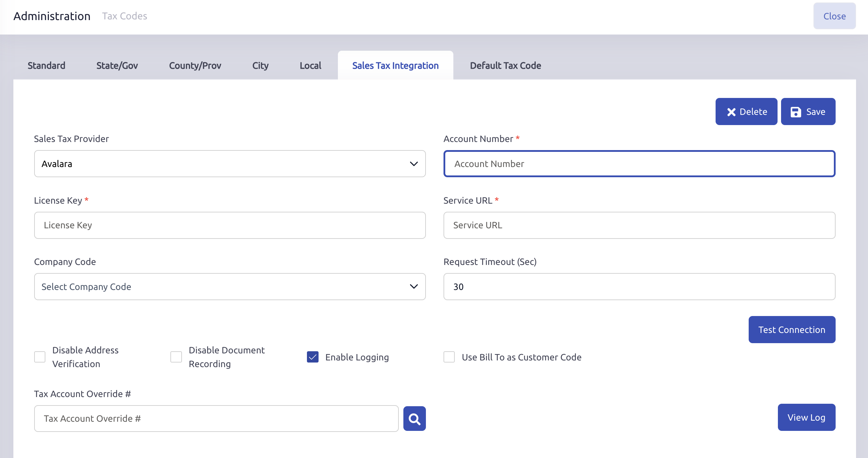Click into the Service URL field
Image resolution: width=868 pixels, height=458 pixels.
(x=639, y=225)
